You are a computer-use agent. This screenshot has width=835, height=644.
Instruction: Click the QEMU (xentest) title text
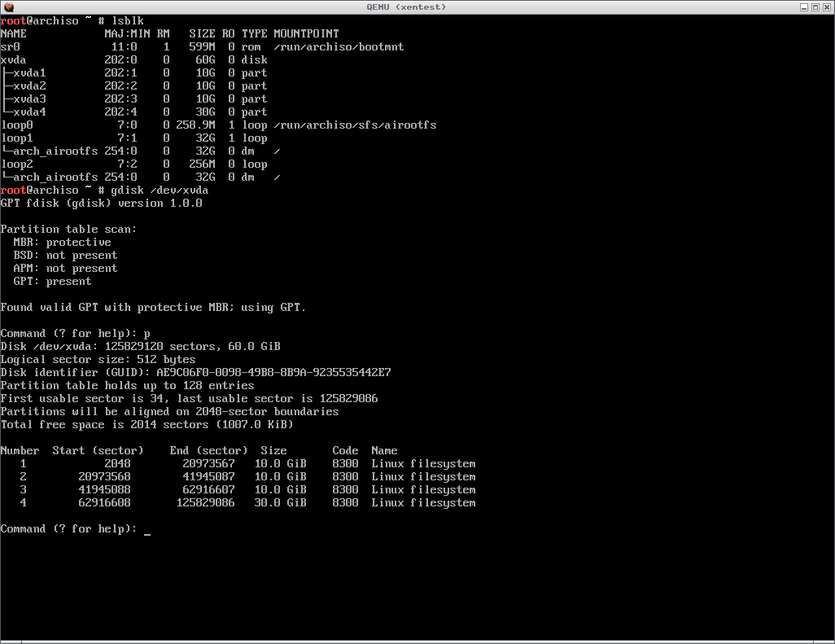coord(417,7)
